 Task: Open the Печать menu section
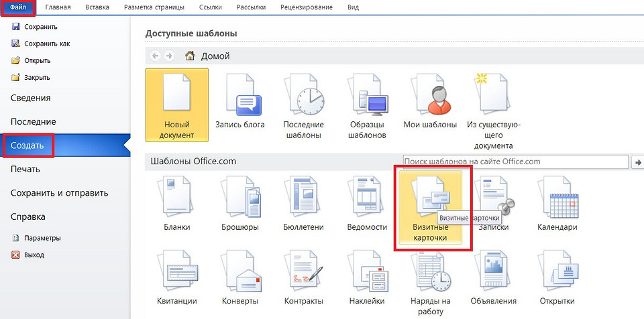pyautogui.click(x=25, y=169)
